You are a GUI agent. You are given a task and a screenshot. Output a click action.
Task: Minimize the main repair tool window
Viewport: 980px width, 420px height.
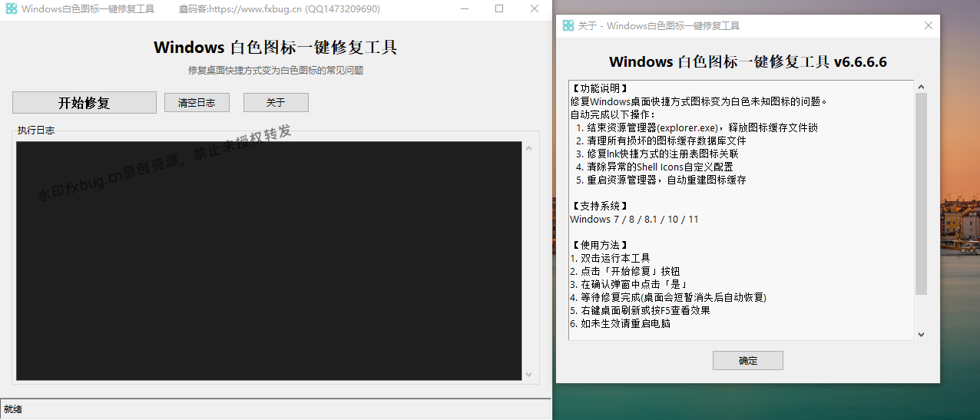point(464,9)
